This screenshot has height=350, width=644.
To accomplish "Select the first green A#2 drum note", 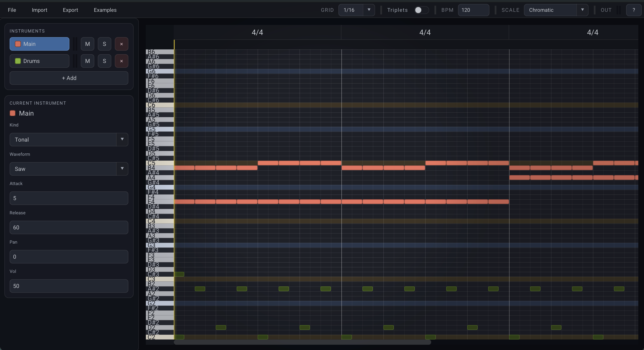I will coord(200,289).
